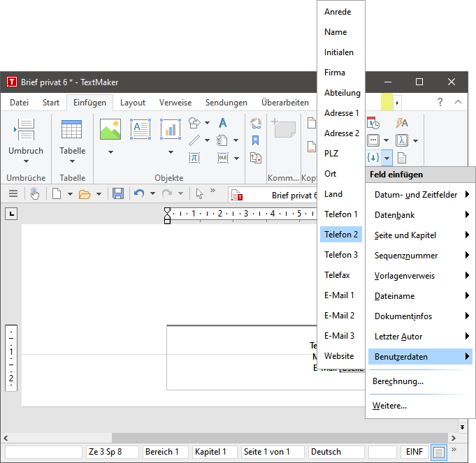The image size is (476, 463).
Task: Click the cross reference icon below bookmark
Action: 256,158
